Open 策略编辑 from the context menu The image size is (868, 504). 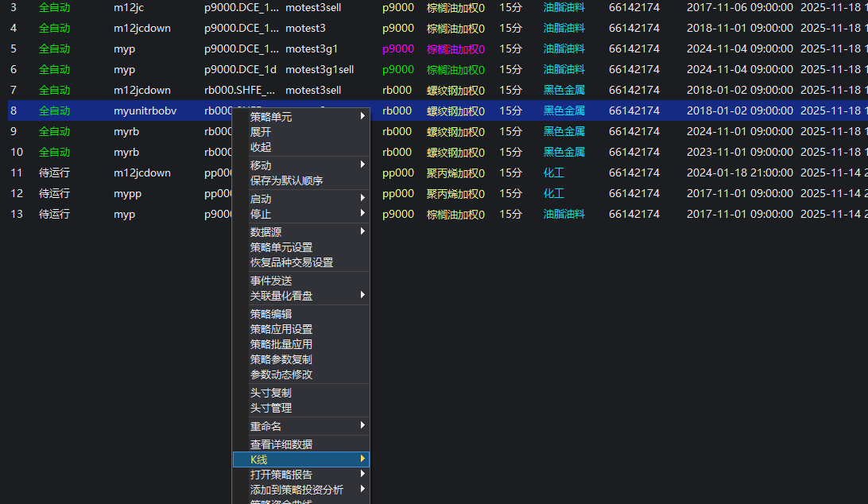[x=271, y=314]
